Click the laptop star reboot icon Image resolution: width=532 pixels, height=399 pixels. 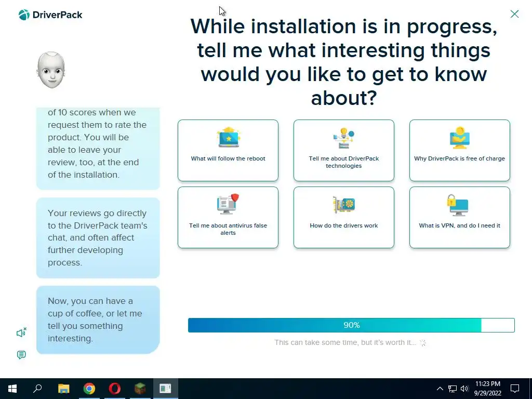click(229, 137)
